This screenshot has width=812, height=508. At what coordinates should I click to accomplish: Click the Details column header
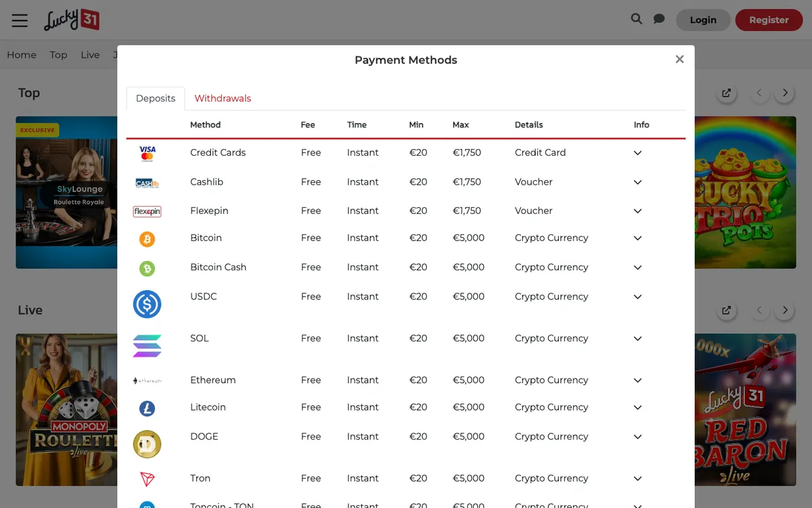tap(529, 125)
